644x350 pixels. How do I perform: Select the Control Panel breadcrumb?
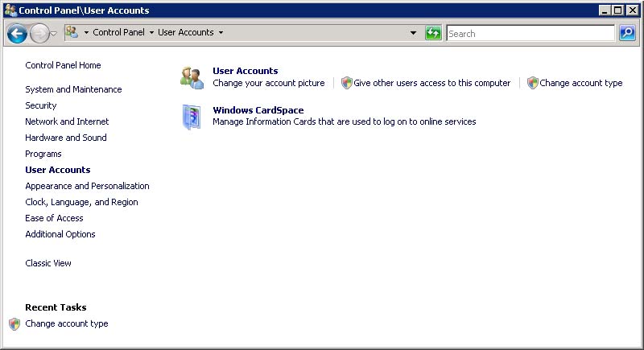[118, 32]
